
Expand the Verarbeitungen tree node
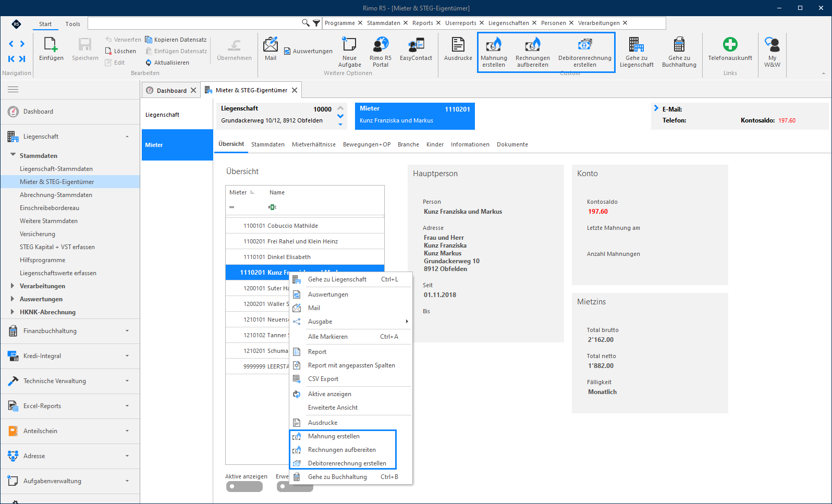click(13, 286)
